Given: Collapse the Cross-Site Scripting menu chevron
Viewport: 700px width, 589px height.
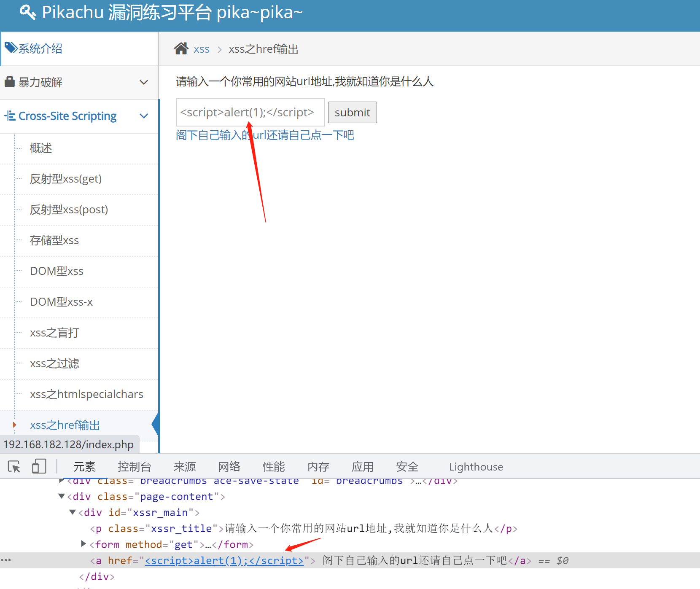Looking at the screenshot, I should pyautogui.click(x=144, y=116).
